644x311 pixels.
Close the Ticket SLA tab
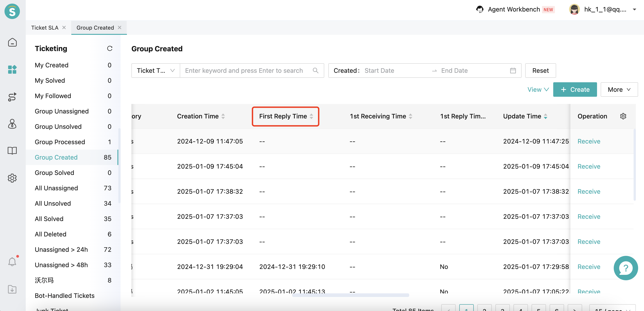(64, 28)
